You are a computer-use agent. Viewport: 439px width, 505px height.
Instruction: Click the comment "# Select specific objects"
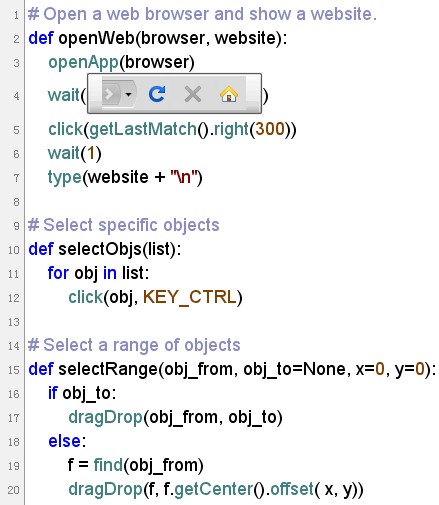pos(124,225)
